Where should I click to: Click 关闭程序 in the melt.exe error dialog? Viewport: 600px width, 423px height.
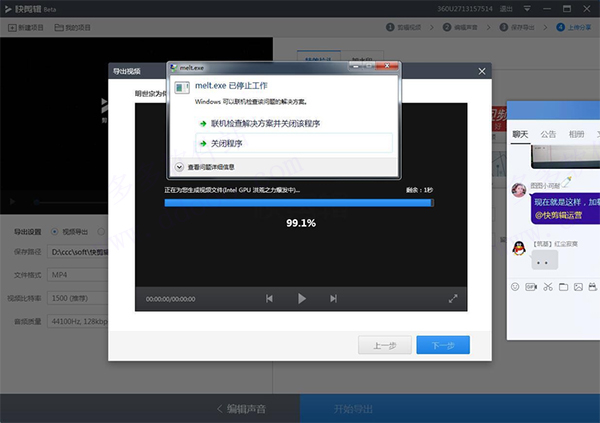[294, 143]
